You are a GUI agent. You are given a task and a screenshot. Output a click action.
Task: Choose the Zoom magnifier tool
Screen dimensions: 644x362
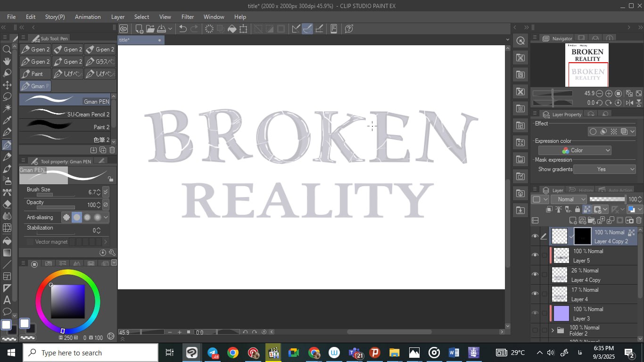(7, 49)
